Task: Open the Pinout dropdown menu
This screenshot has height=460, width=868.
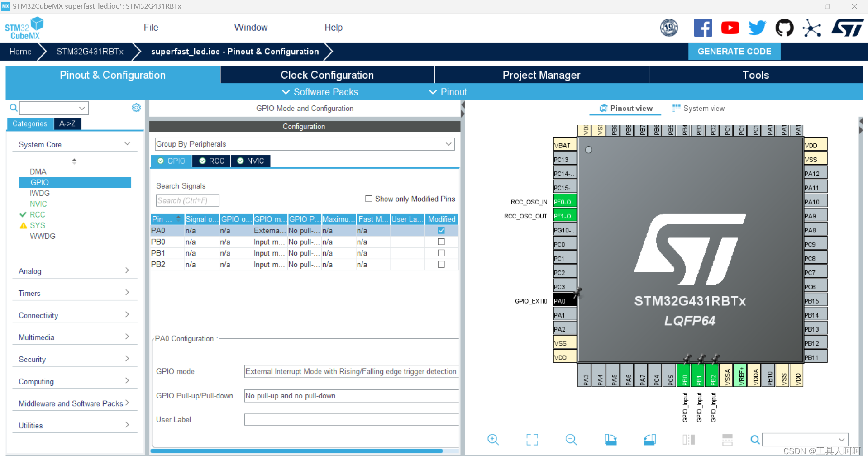Action: tap(448, 92)
